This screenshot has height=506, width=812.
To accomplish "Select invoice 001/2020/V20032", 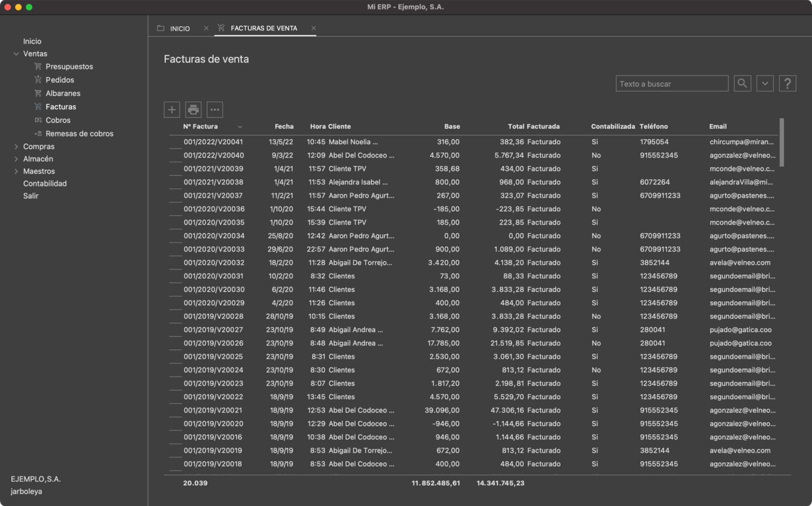I will pyautogui.click(x=214, y=262).
